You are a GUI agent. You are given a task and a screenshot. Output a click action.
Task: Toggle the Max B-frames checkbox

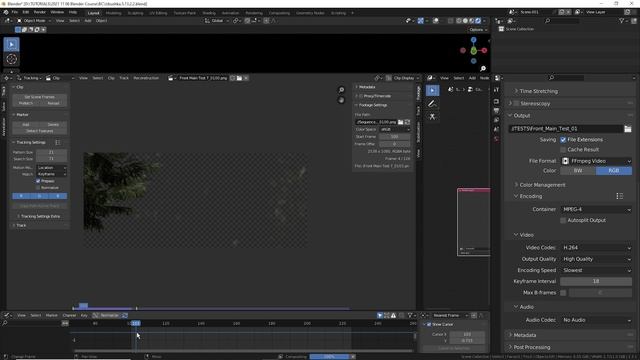(x=563, y=293)
